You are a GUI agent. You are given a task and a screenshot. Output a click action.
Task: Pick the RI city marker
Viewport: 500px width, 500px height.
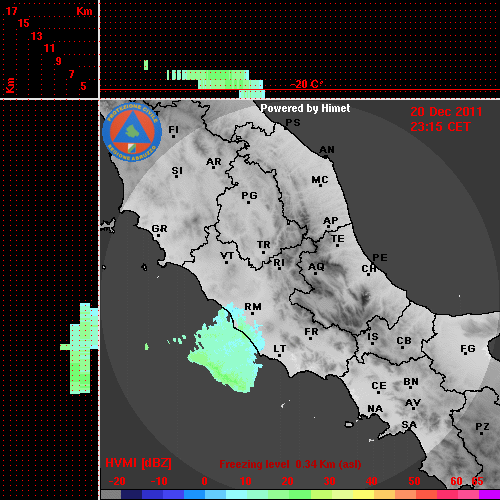(x=280, y=269)
